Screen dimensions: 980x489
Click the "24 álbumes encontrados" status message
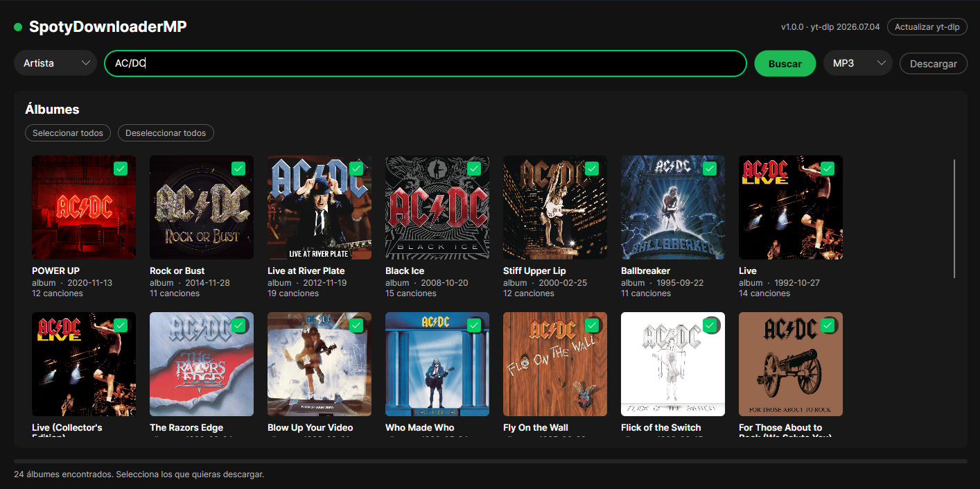pos(139,474)
